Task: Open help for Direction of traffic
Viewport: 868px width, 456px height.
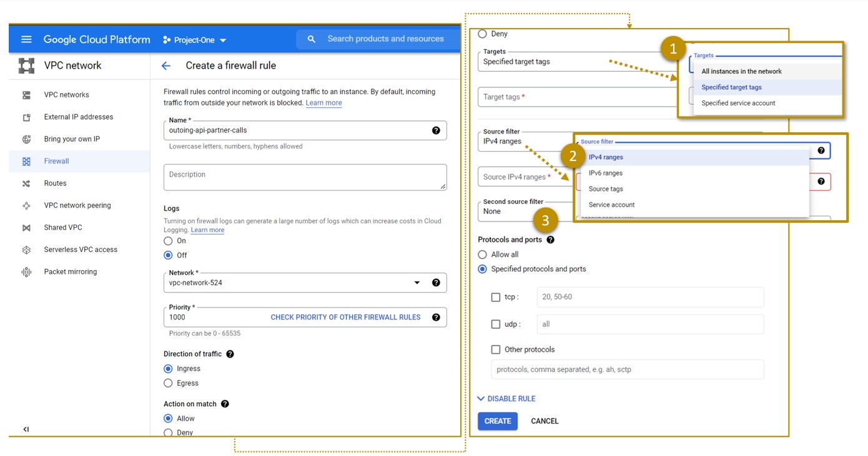Action: [230, 354]
